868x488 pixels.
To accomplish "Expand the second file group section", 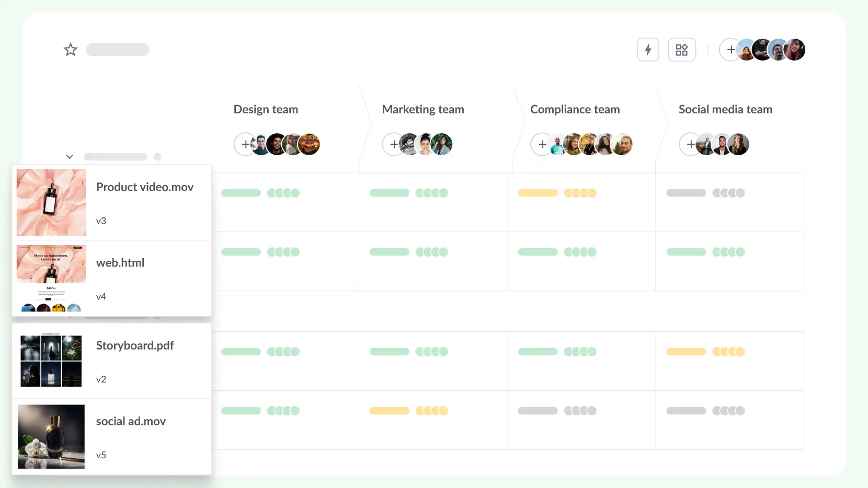I will pyautogui.click(x=70, y=316).
